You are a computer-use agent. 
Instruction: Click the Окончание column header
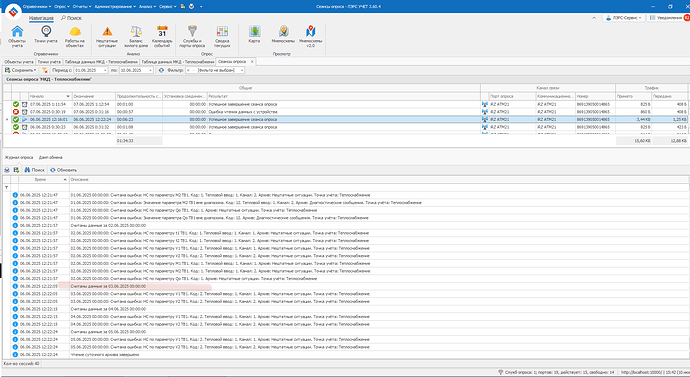93,96
